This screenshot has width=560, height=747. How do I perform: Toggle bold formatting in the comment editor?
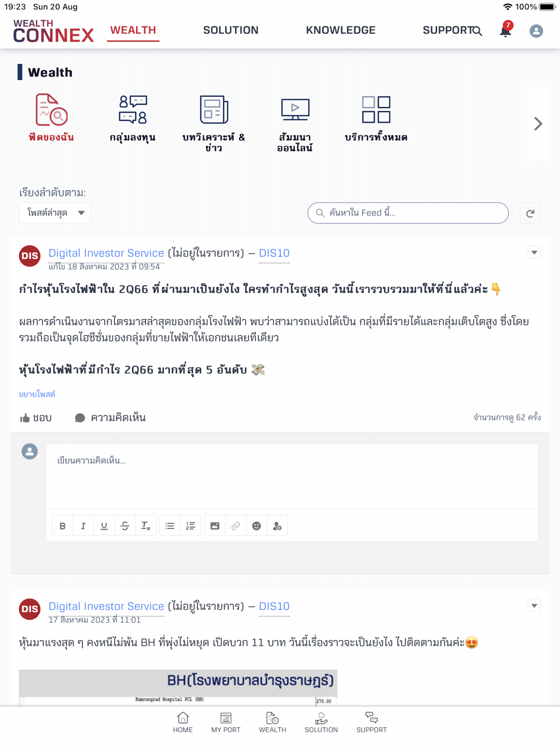63,526
